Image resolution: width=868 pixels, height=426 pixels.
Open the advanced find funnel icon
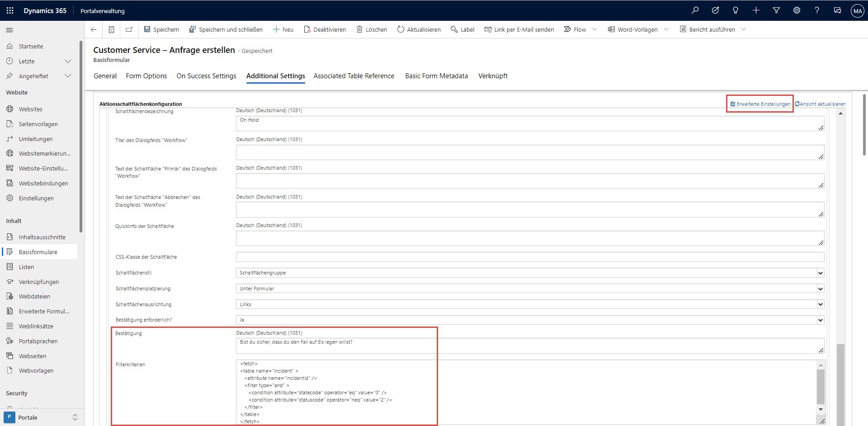pyautogui.click(x=776, y=10)
